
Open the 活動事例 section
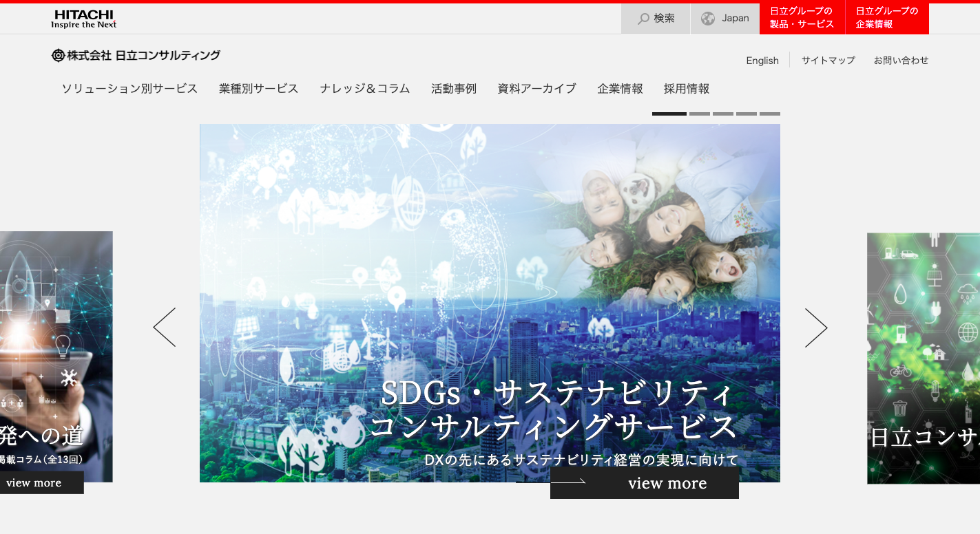coord(454,89)
